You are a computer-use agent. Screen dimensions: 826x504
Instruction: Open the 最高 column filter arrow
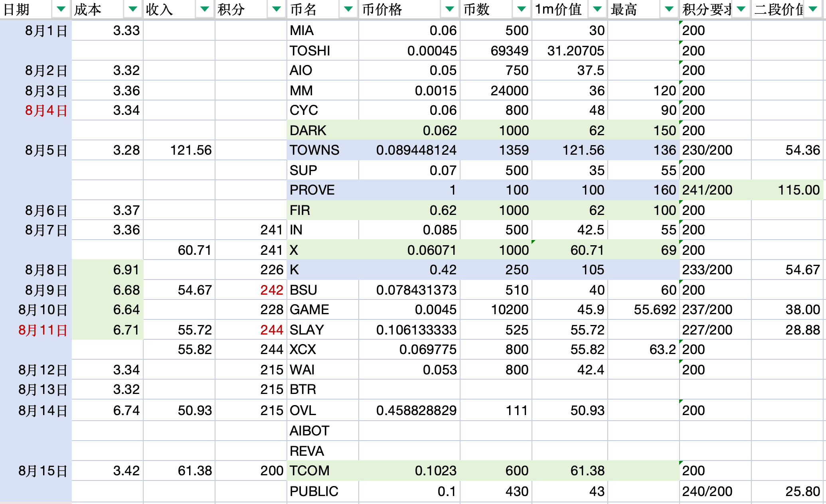coord(669,9)
